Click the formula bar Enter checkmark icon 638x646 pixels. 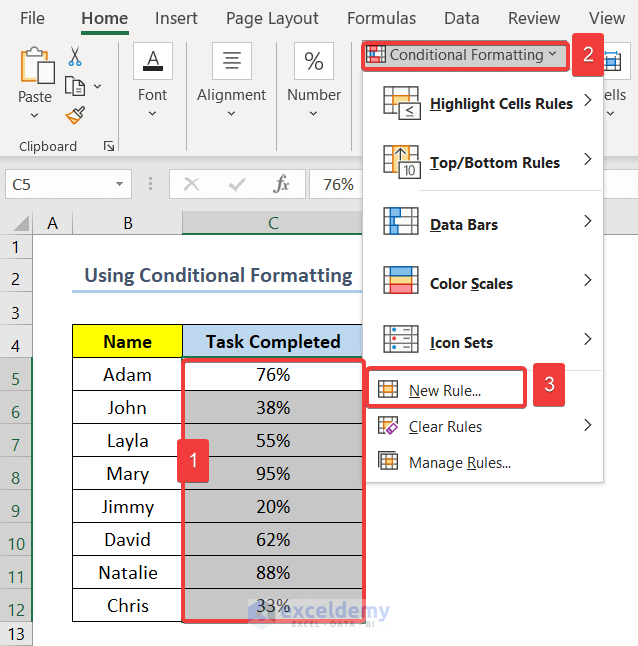pyautogui.click(x=237, y=184)
